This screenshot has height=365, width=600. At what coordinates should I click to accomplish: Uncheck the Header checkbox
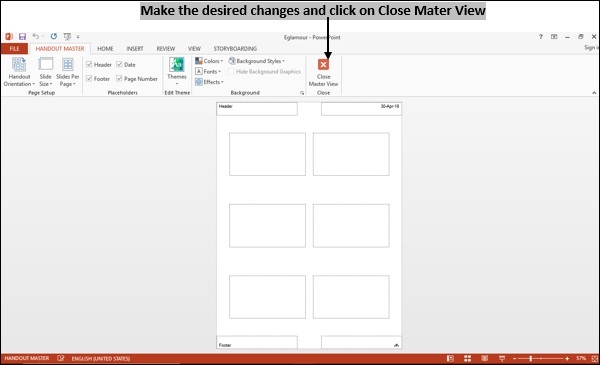[x=89, y=64]
